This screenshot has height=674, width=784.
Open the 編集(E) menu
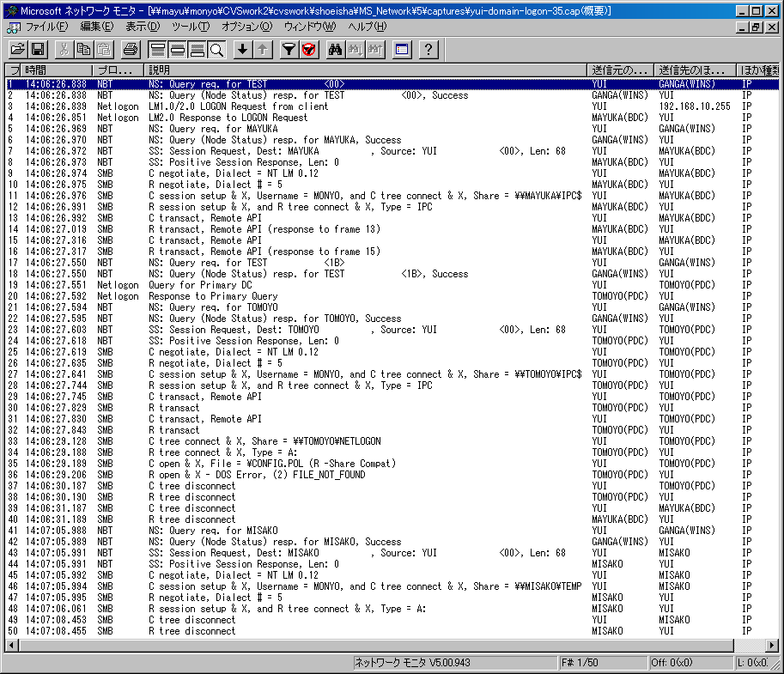[x=96, y=27]
